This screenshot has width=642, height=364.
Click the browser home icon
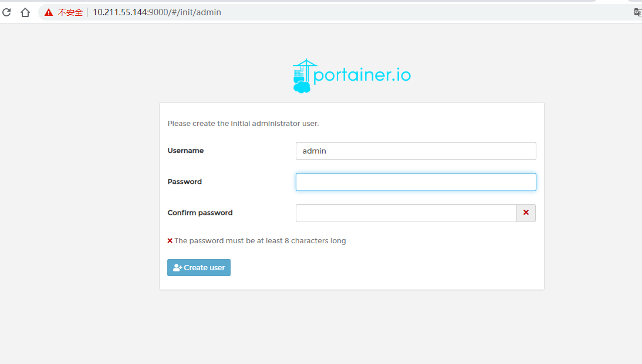click(x=25, y=12)
